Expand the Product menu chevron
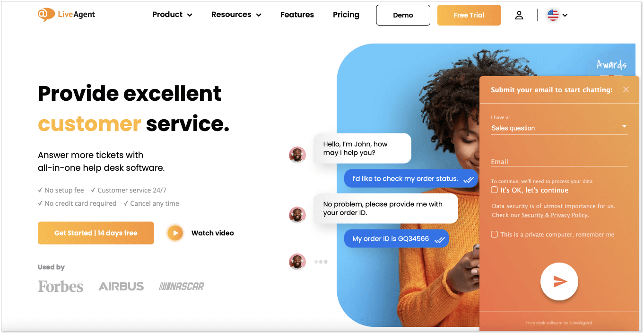Viewport: 644px width, 334px height. tap(190, 15)
